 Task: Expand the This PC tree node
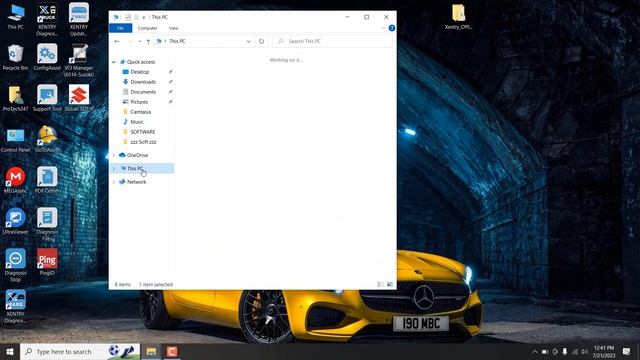coord(114,169)
